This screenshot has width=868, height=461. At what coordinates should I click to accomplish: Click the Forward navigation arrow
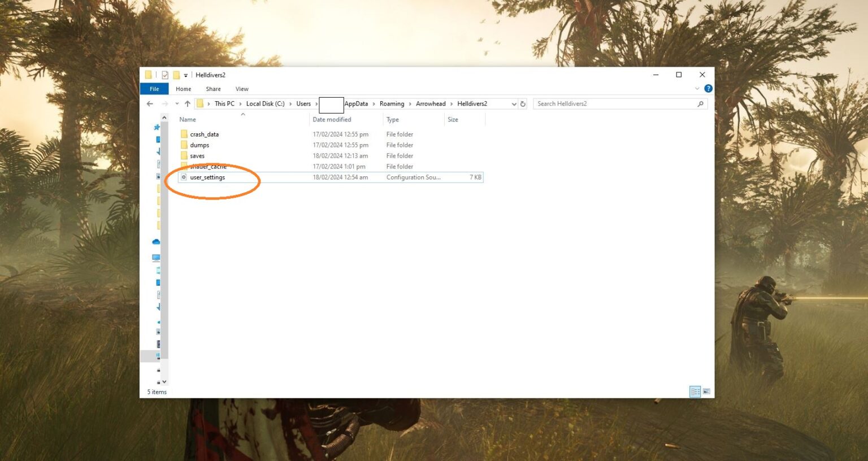[x=165, y=104]
